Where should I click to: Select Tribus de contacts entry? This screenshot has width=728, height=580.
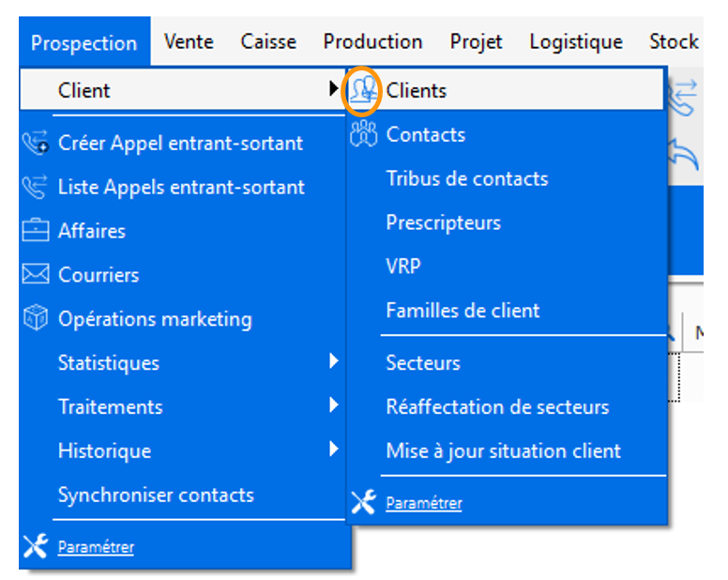click(x=466, y=179)
